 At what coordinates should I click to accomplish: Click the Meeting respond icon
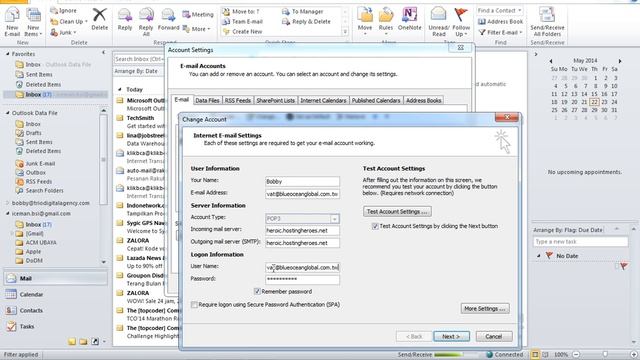(198, 14)
